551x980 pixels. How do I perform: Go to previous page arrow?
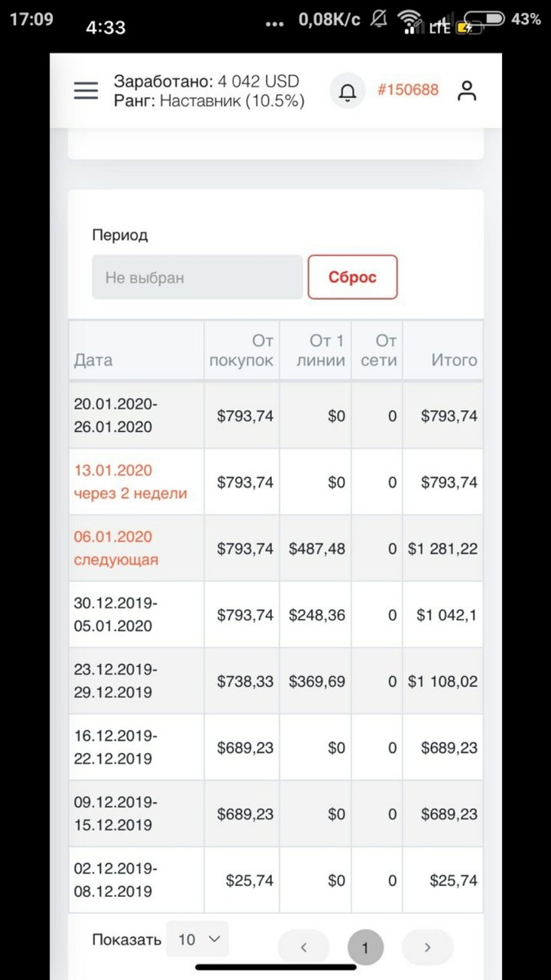304,947
